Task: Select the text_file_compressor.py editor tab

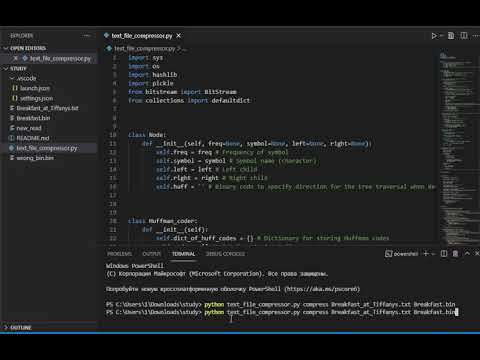Action: pos(142,36)
